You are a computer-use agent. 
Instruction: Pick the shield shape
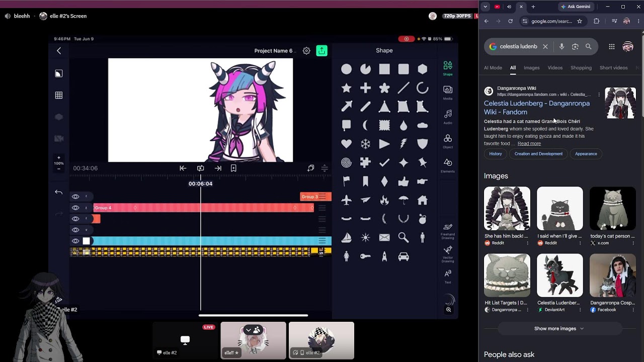423,144
